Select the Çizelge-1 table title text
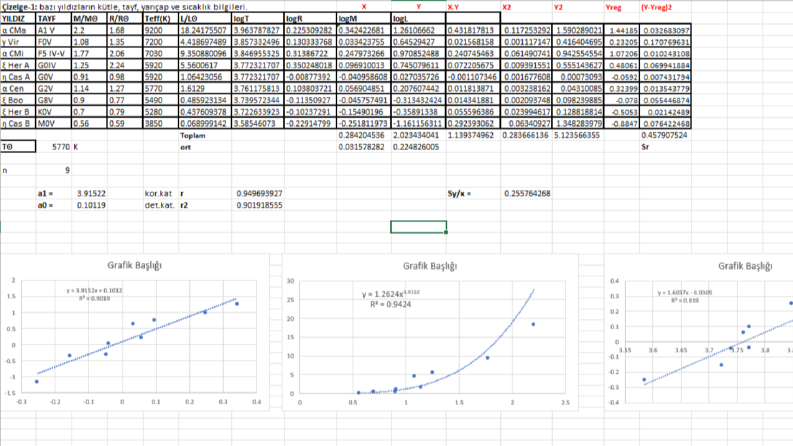Image resolution: width=793 pixels, height=446 pixels. click(125, 7)
